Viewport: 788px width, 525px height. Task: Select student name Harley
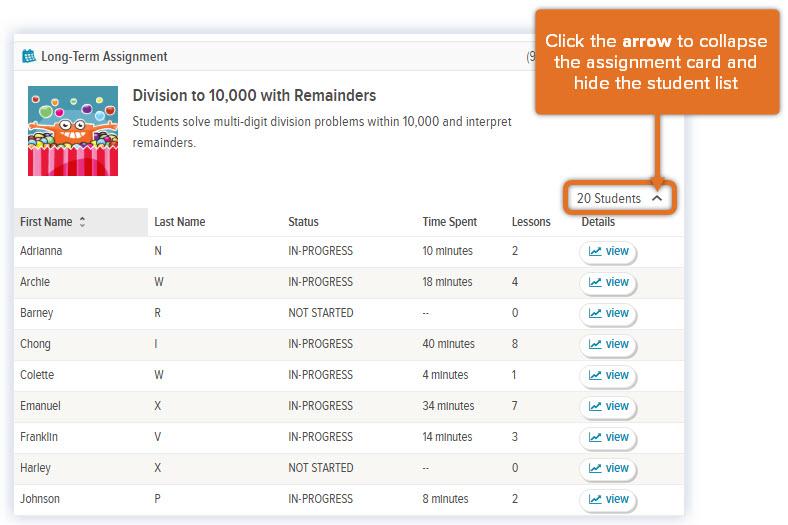click(35, 468)
